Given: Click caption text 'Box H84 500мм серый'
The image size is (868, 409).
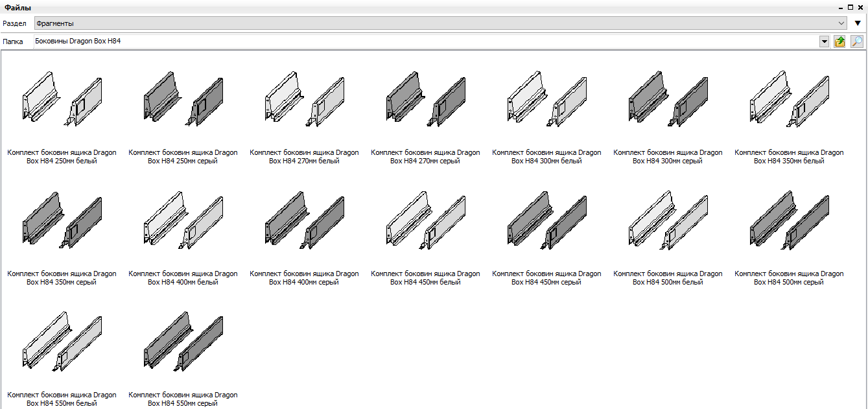Looking at the screenshot, I should pos(790,283).
